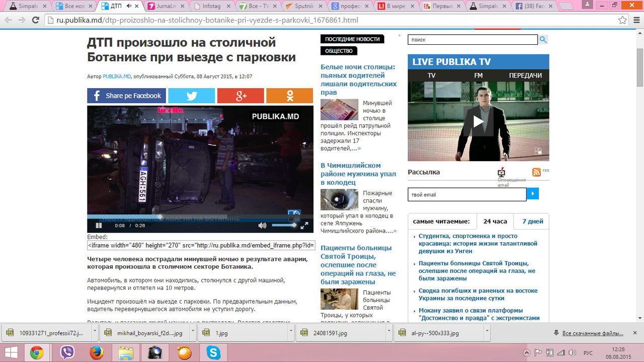The image size is (644, 362).
Task: Focus the твой email field
Action: (467, 194)
